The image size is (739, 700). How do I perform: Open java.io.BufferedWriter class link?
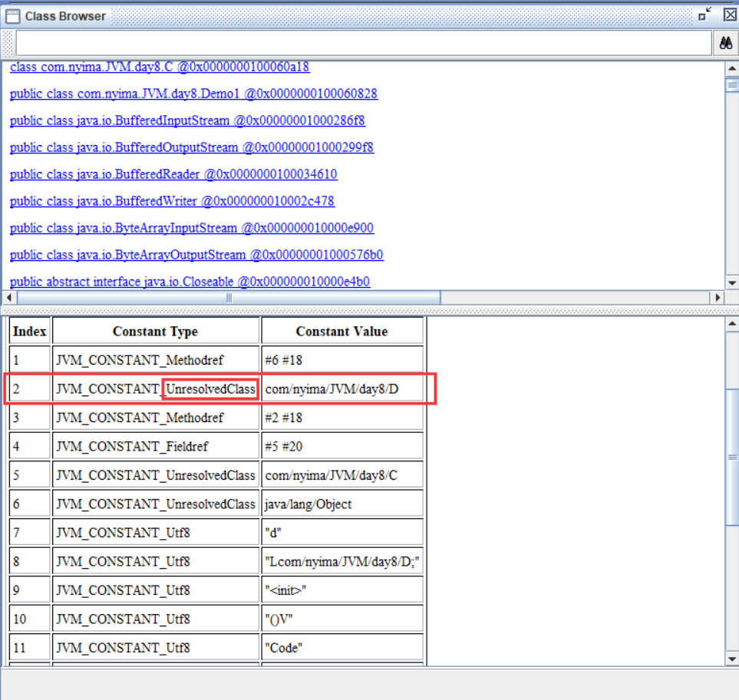click(x=172, y=201)
